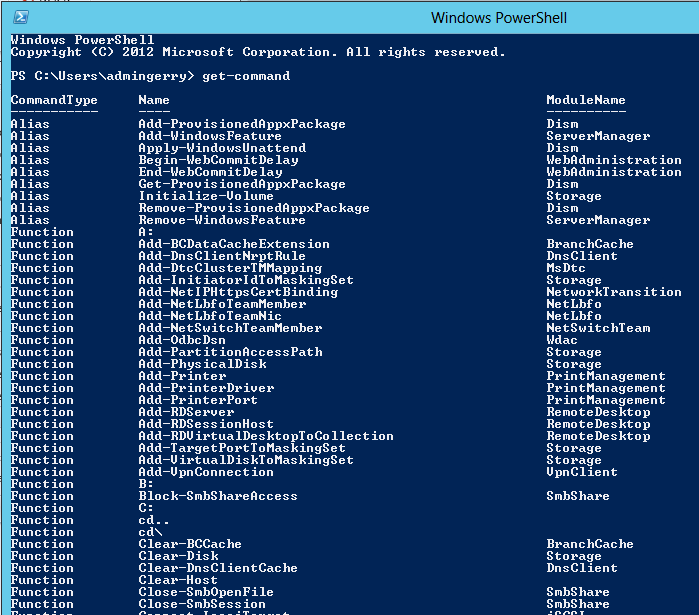Select Add-BCDataCacheExtension function
The width and height of the screenshot is (699, 615).
pos(234,244)
